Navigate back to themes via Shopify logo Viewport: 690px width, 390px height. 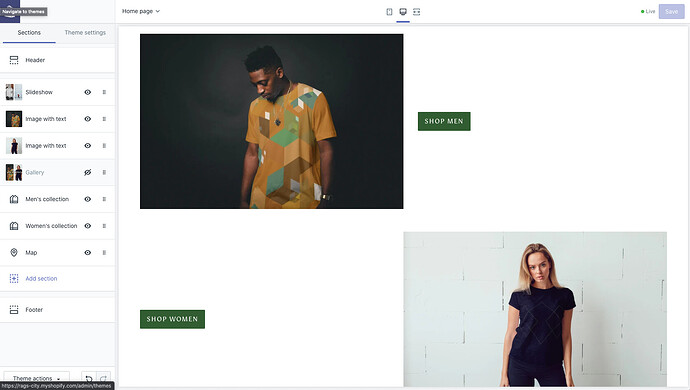[x=10, y=11]
